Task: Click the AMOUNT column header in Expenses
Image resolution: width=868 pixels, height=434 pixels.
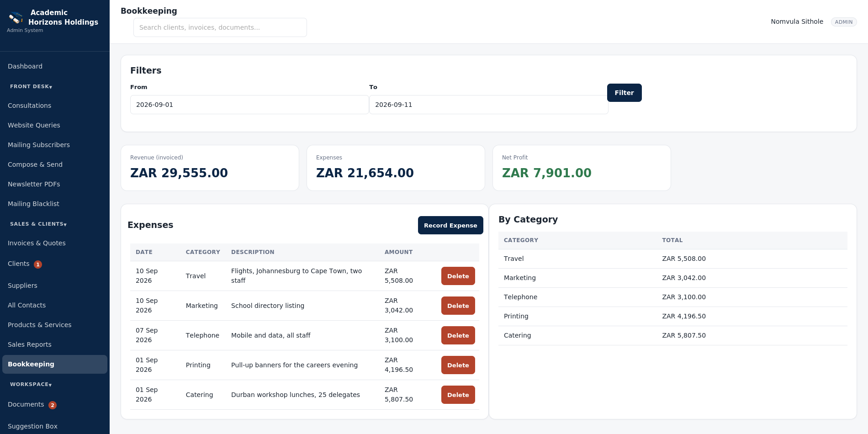Action: point(398,252)
